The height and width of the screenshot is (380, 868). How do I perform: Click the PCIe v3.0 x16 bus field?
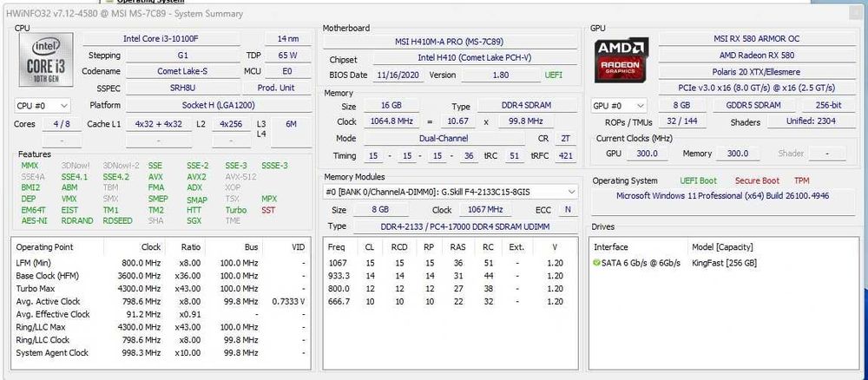[x=756, y=88]
